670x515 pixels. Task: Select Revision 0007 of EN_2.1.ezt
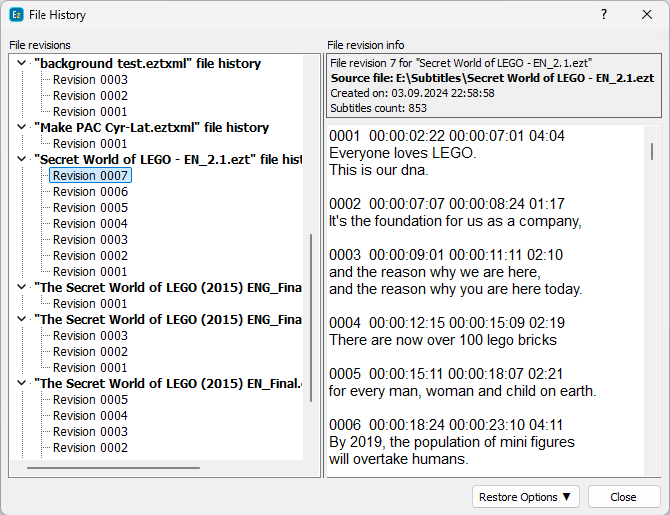coord(90,176)
